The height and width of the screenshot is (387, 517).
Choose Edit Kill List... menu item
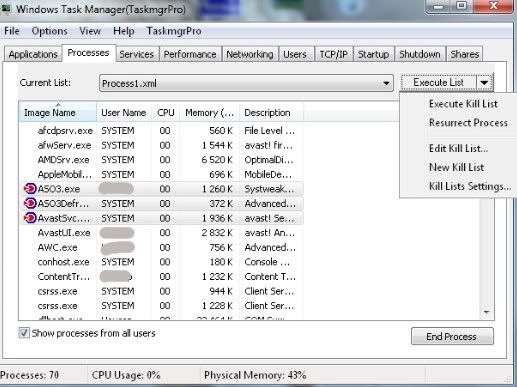pyautogui.click(x=458, y=148)
